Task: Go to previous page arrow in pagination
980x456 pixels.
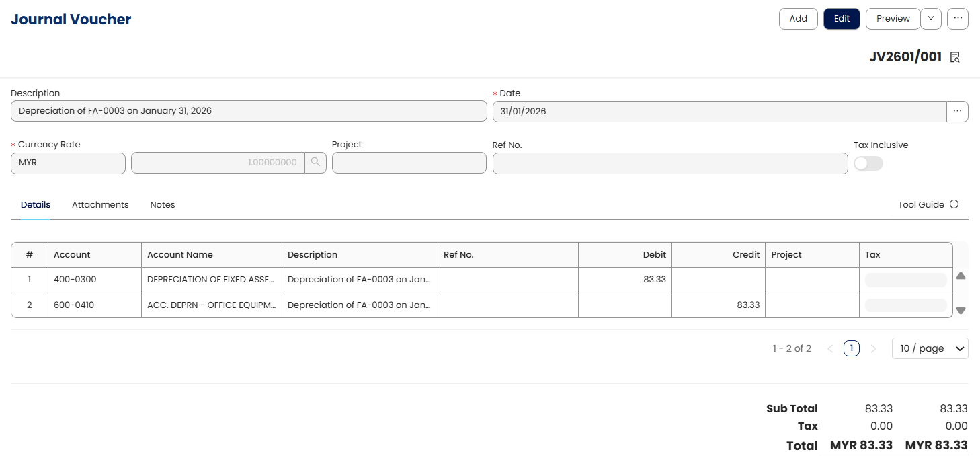Action: click(830, 348)
